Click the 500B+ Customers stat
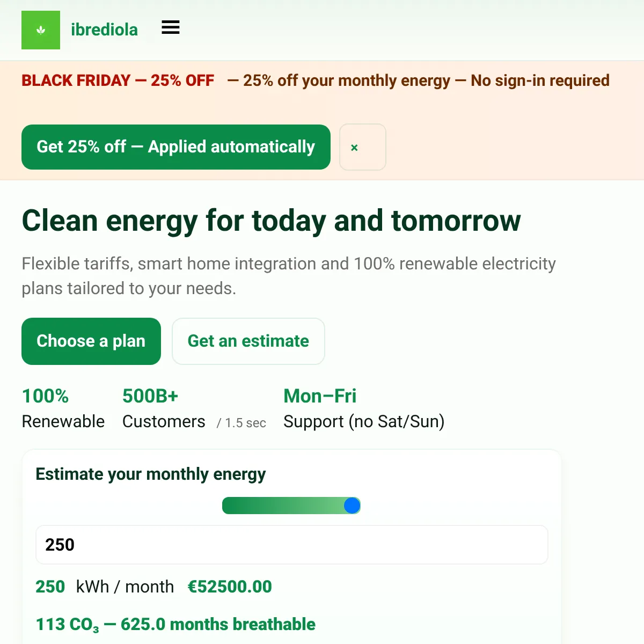Viewport: 644px width, 644px height. tap(164, 408)
